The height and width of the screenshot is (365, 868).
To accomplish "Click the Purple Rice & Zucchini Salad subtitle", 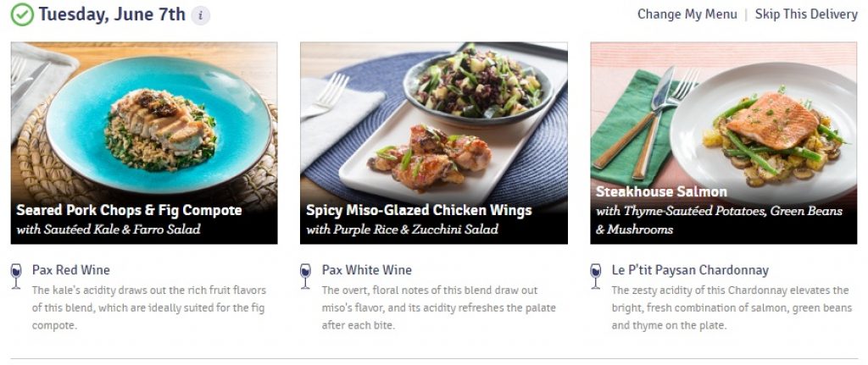I will click(402, 230).
